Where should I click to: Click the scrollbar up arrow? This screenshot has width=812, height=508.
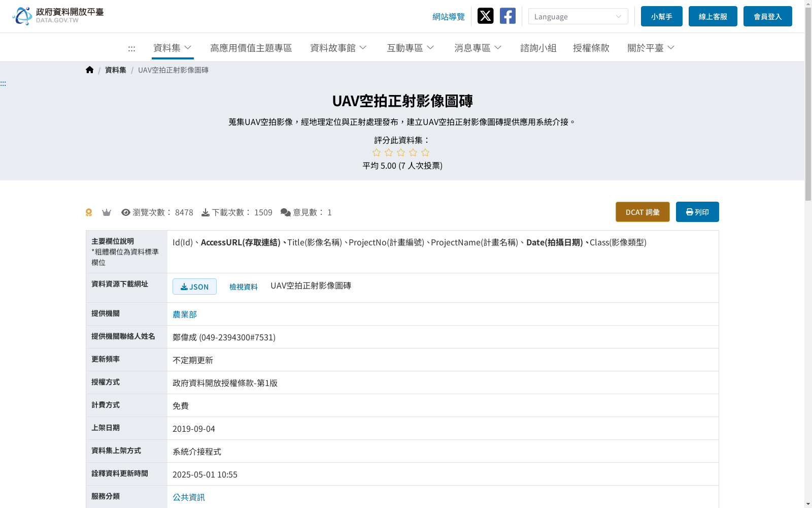tap(808, 4)
